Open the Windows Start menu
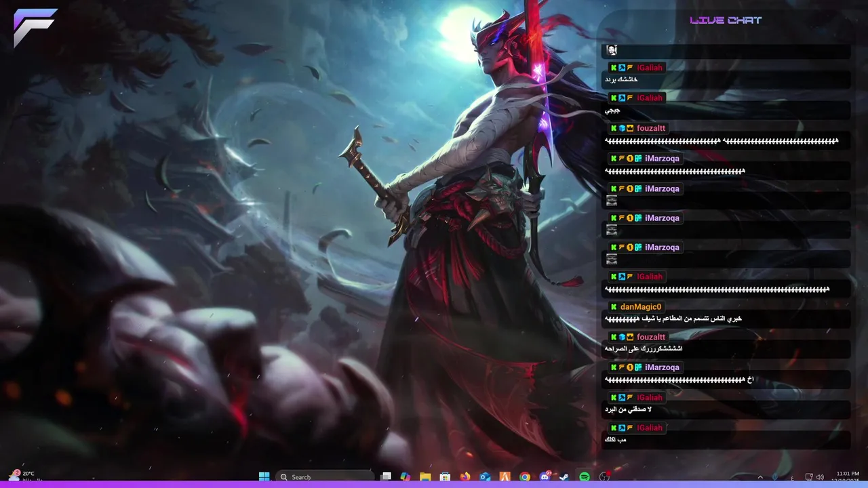This screenshot has width=868, height=488. point(264,476)
